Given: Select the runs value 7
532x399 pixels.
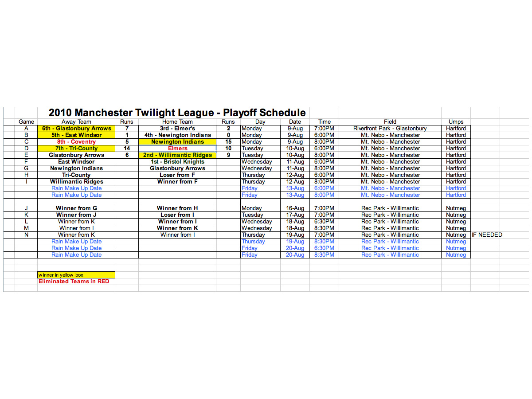Looking at the screenshot, I should (127, 128).
